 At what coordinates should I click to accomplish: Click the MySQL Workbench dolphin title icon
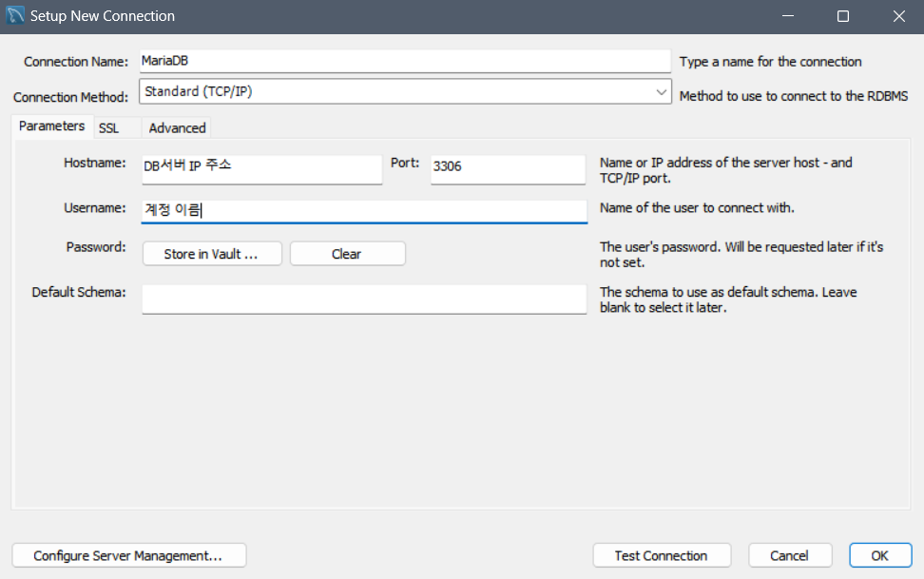point(14,16)
